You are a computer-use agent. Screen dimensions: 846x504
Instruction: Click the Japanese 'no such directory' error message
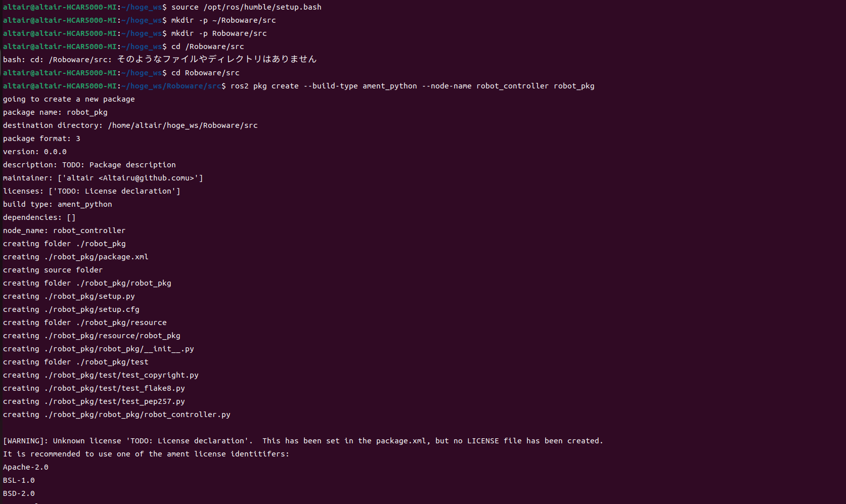216,60
